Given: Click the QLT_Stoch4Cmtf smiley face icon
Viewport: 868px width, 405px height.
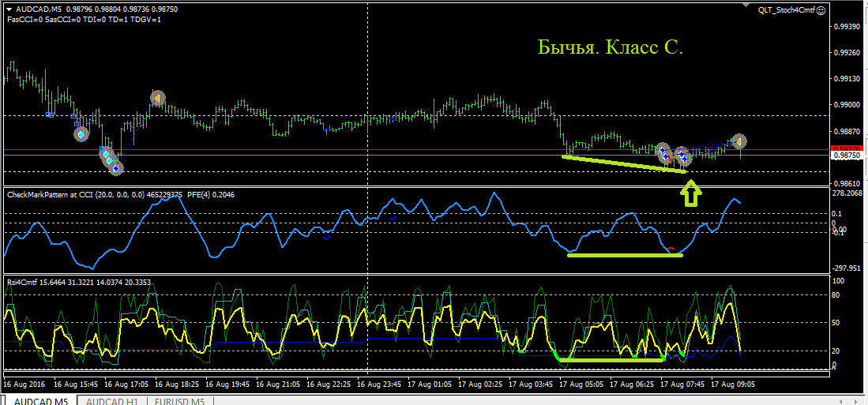Looking at the screenshot, I should [821, 9].
